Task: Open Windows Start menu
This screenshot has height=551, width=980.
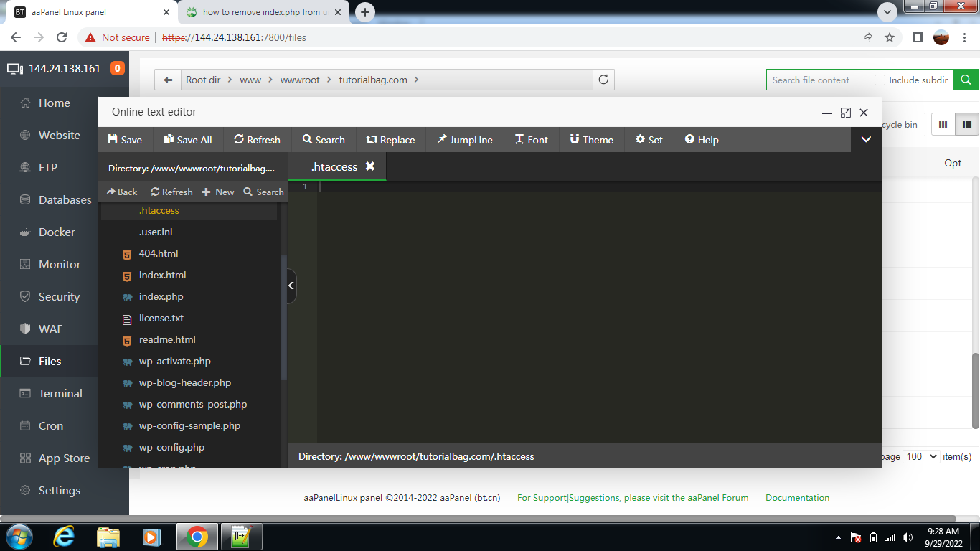Action: point(18,537)
